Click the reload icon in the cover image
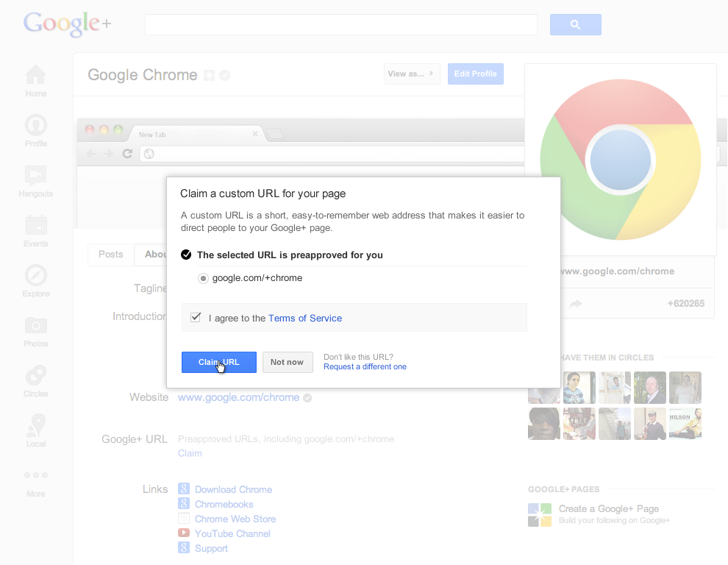The width and height of the screenshot is (728, 565). coord(127,153)
